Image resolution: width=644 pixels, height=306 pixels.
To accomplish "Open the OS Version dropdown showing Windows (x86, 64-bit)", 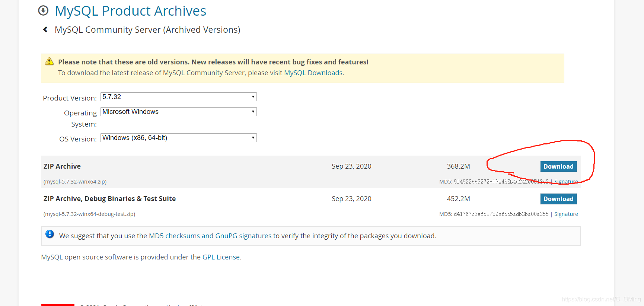I will tap(179, 138).
